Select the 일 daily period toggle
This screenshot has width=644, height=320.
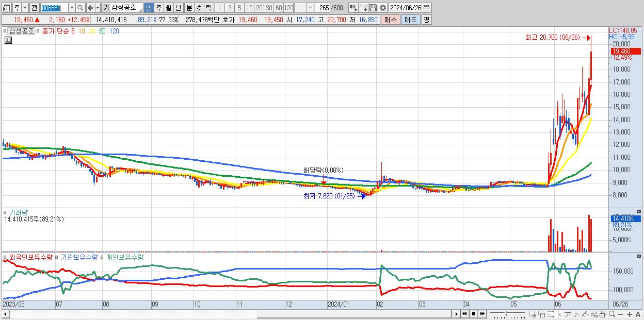(x=149, y=8)
